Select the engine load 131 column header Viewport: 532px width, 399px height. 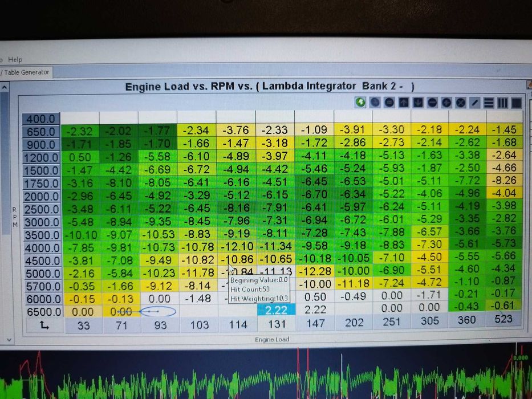[x=277, y=324]
